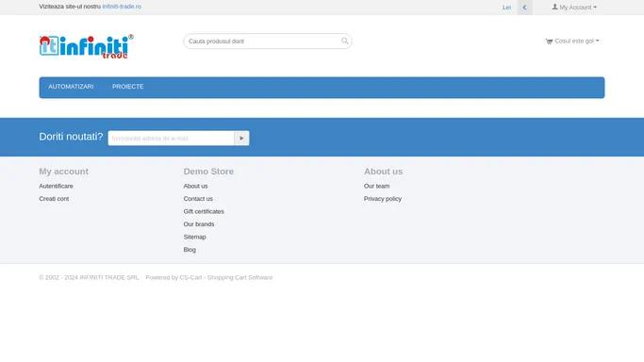Screen dimensions: 644x362
Task: Click the Infiniti Trade logo
Action: click(86, 47)
